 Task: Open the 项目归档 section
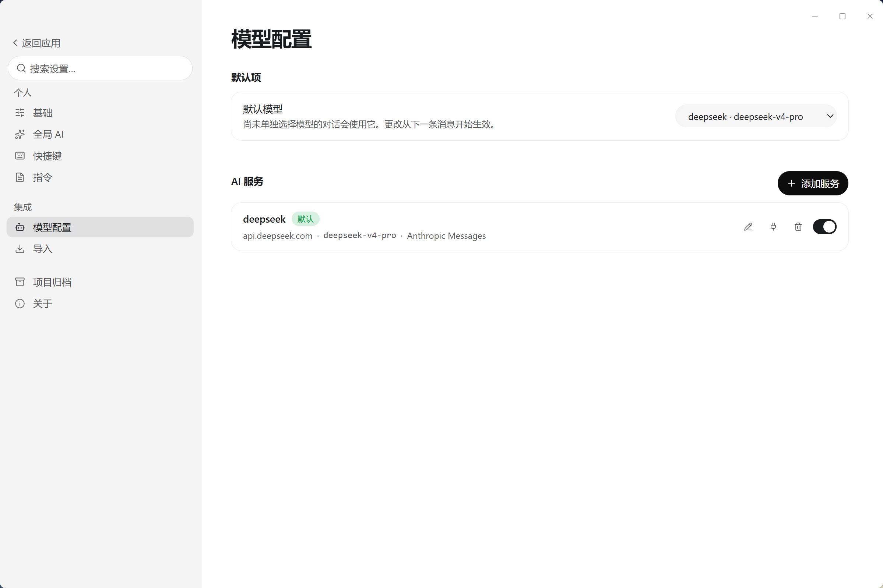point(100,282)
